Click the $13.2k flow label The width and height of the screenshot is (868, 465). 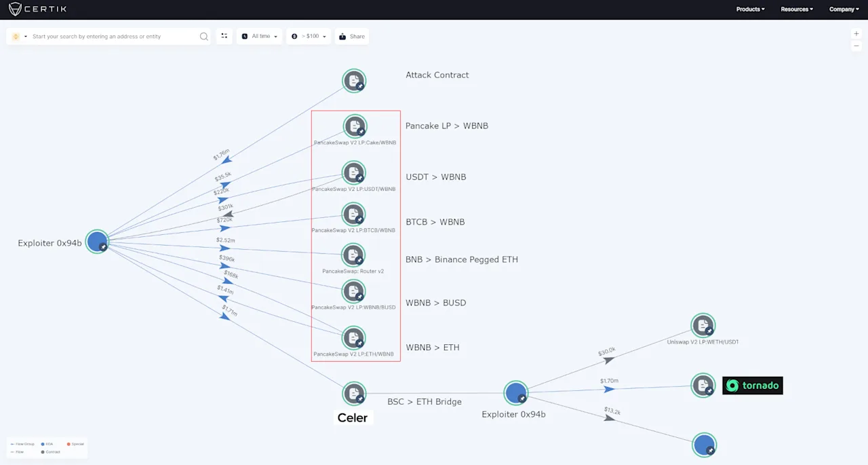612,411
